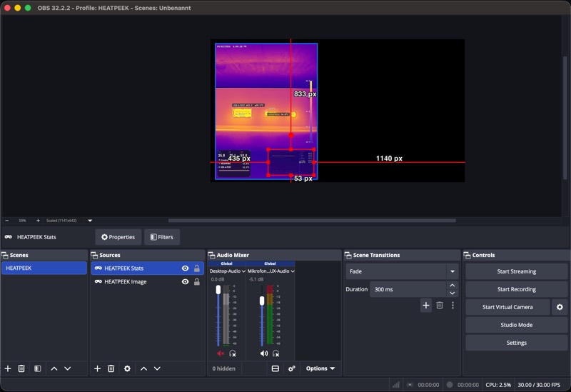Add a new scene with the plus icon

tap(8, 368)
